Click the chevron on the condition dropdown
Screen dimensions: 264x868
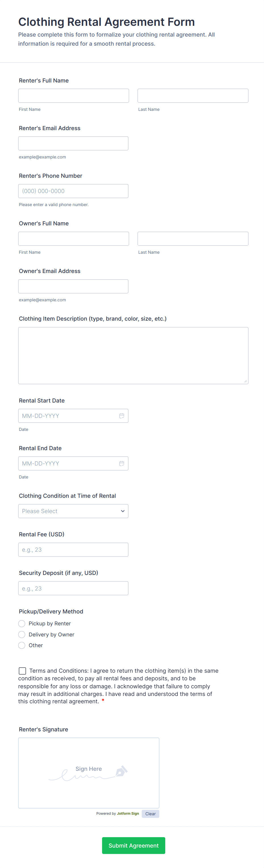[122, 511]
